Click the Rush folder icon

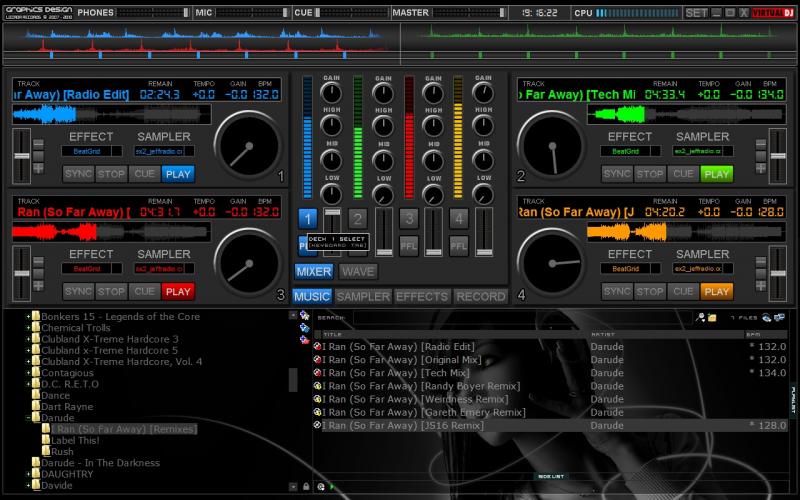pos(46,451)
